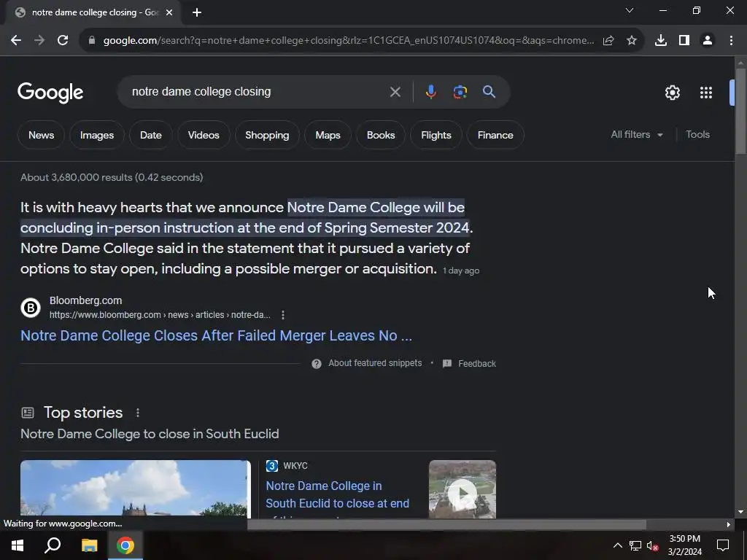
Task: Click into the search query field
Action: tap(258, 92)
